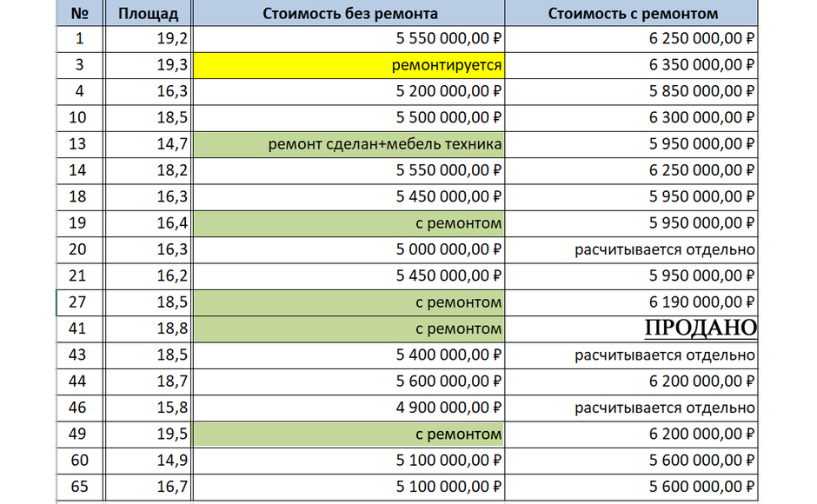Select the green "с ремонтом" cell in row 19
The width and height of the screenshot is (817, 504).
pos(349,223)
